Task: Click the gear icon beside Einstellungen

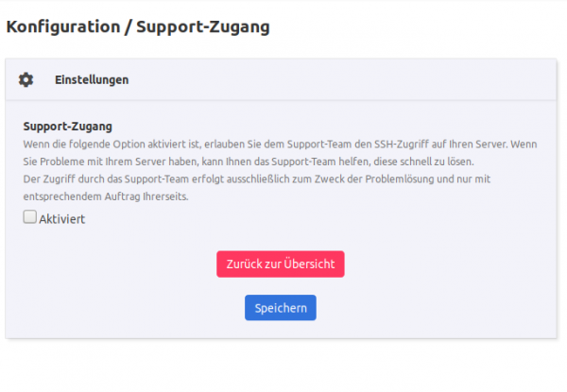Action: (26, 80)
